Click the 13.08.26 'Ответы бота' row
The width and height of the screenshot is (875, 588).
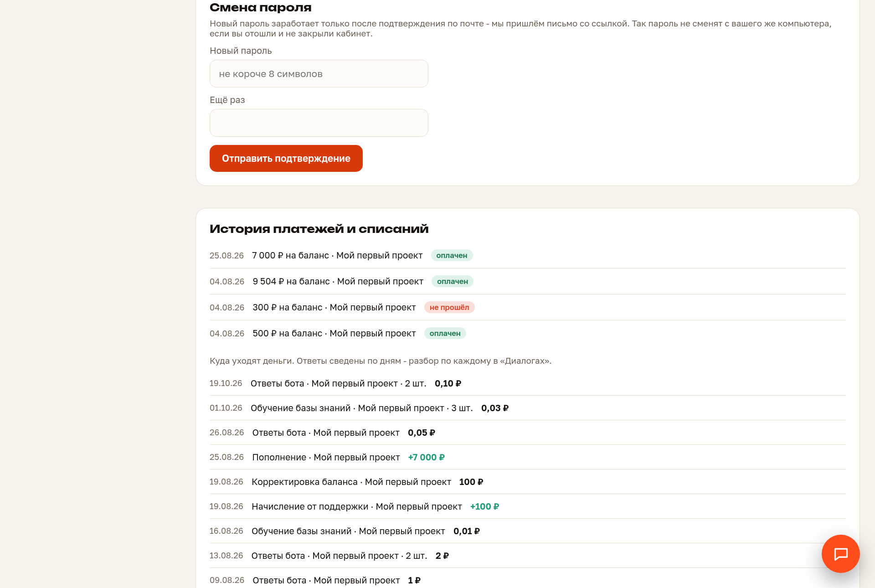coord(528,556)
